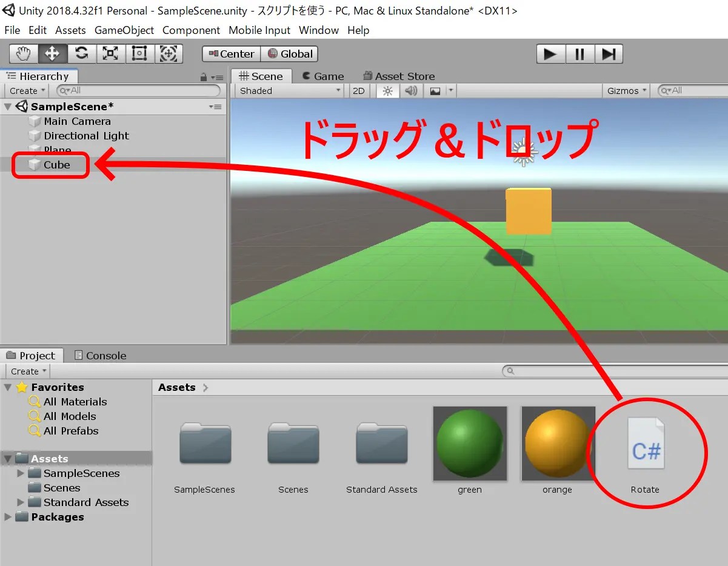Open the Mobile Input menu

coord(259,30)
